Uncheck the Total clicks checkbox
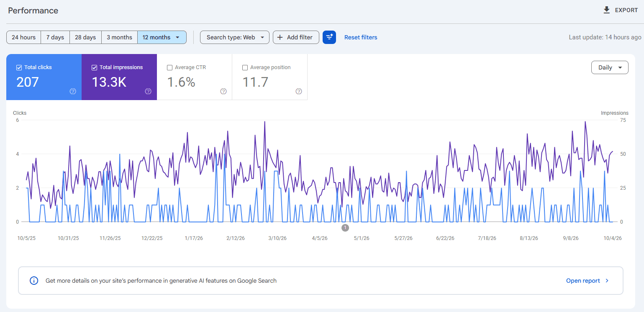 coord(19,67)
